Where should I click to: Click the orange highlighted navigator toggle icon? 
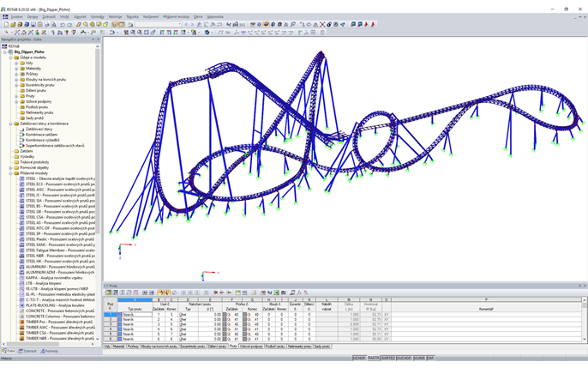[x=115, y=24]
